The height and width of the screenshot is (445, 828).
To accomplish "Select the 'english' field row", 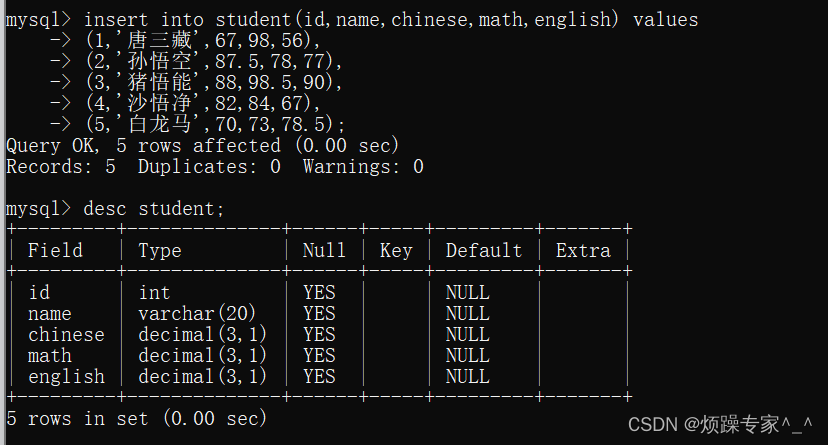I will 319,377.
